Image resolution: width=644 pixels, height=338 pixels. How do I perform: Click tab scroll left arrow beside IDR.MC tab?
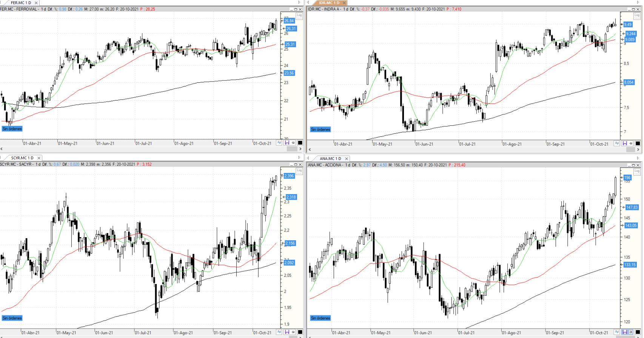coord(308,3)
